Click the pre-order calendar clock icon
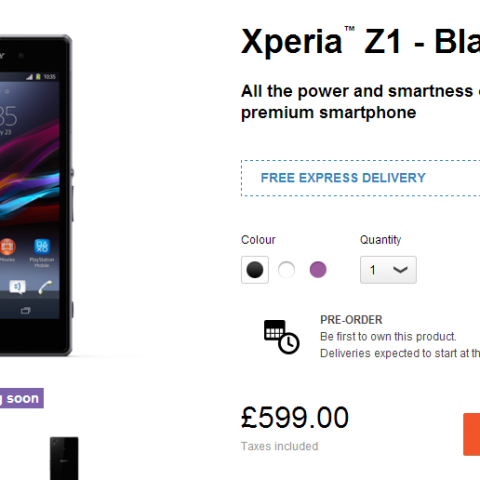The width and height of the screenshot is (480, 480). pyautogui.click(x=282, y=337)
